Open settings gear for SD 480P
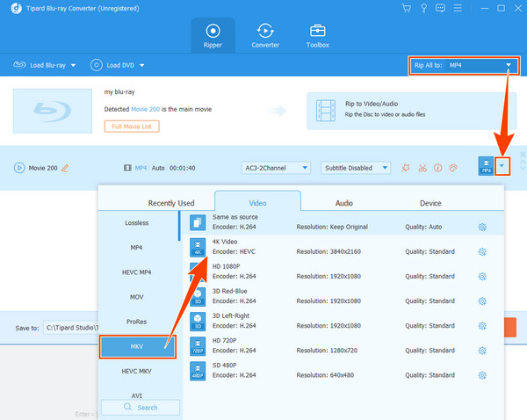527x420 pixels. 482,375
